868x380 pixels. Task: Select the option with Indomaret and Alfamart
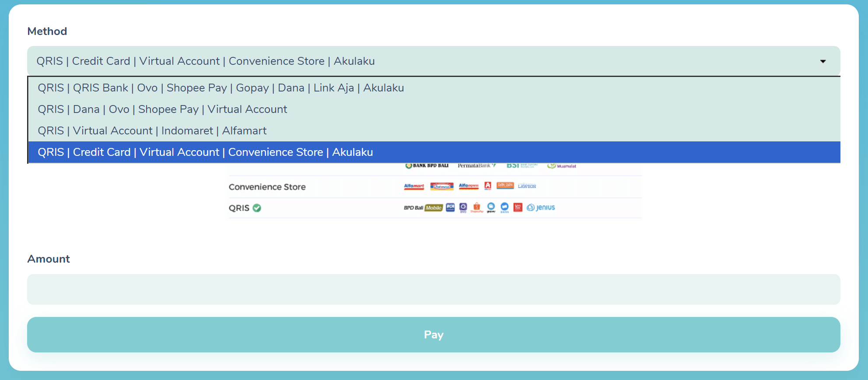[x=152, y=131]
